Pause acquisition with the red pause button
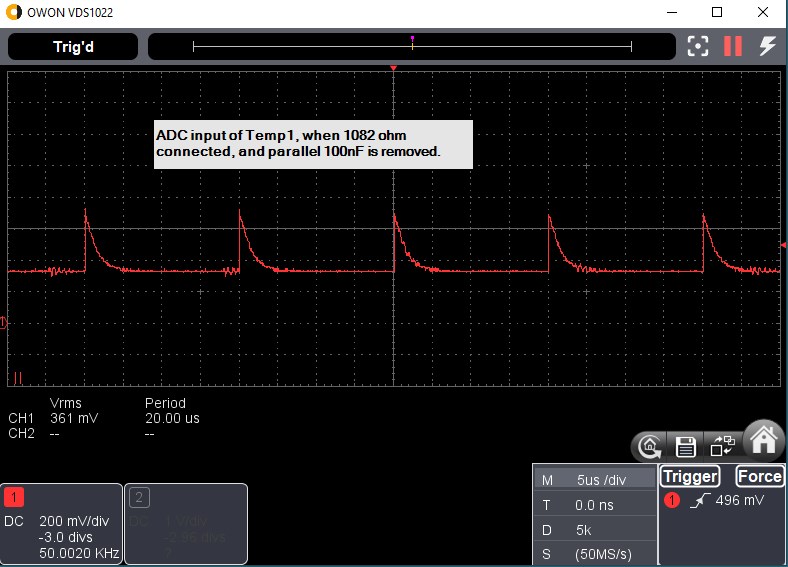Viewport: 788px width, 567px height. click(733, 46)
